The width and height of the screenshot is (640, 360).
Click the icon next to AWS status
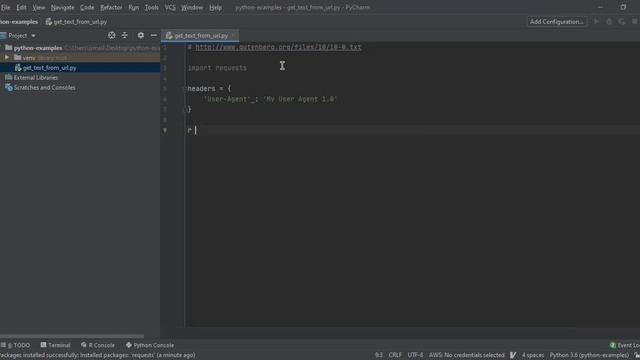click(513, 355)
